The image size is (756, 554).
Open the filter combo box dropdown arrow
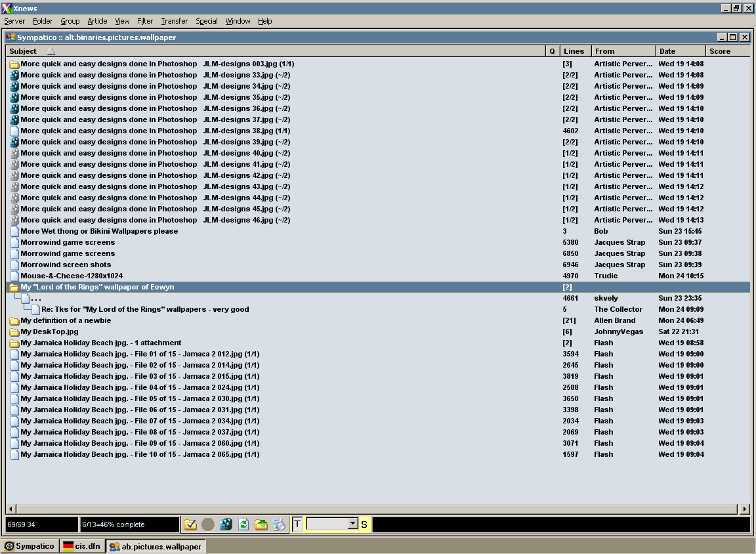(352, 524)
